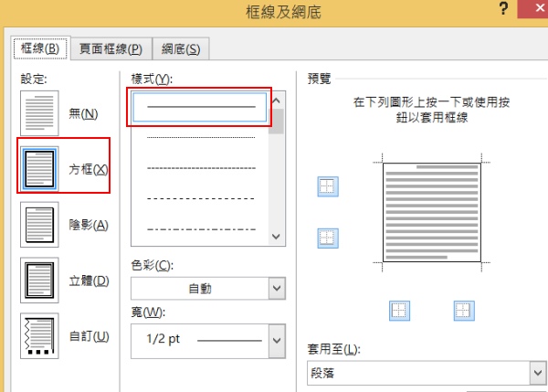Toggle the right border button under preview
548x392 pixels.
click(x=464, y=311)
